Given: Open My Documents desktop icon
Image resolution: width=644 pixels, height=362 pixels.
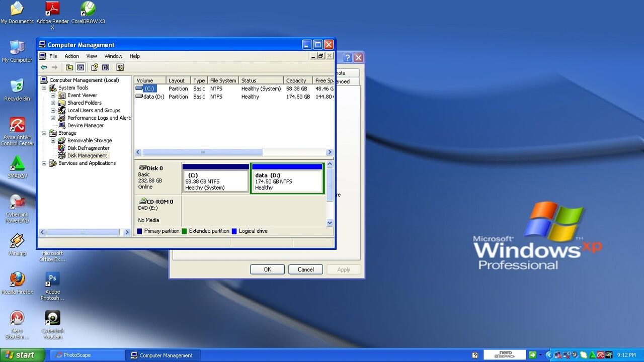Looking at the screenshot, I should (17, 13).
